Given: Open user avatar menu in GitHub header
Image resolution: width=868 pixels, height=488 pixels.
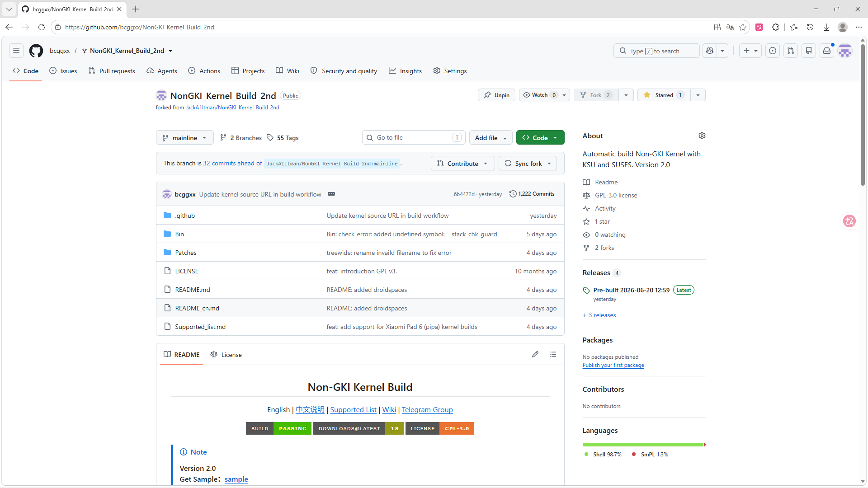Looking at the screenshot, I should coord(845,51).
